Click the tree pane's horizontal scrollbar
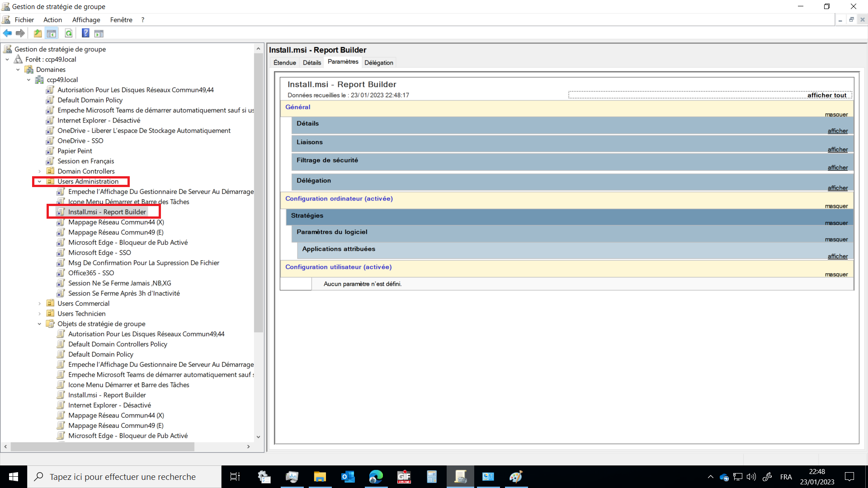The width and height of the screenshot is (868, 488). [103, 446]
